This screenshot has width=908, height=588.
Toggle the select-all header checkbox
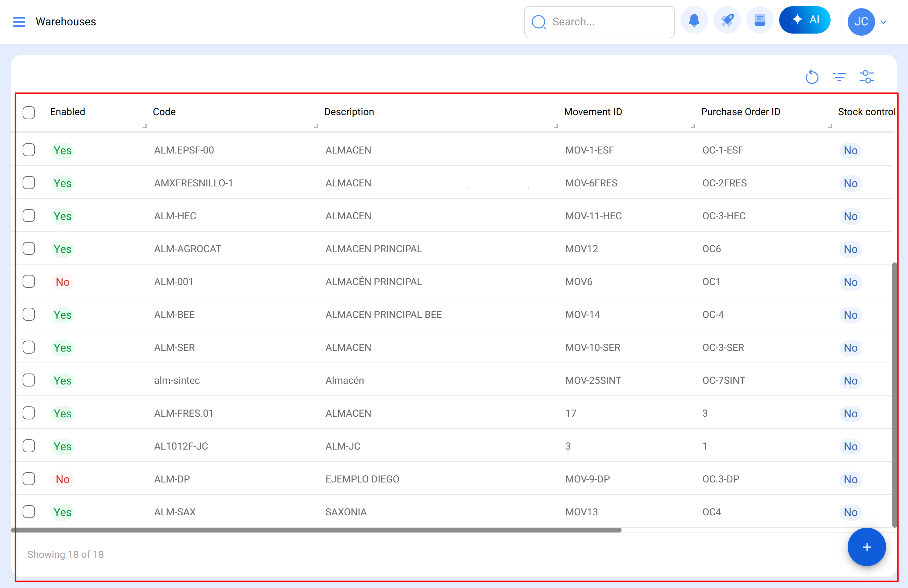click(x=29, y=113)
